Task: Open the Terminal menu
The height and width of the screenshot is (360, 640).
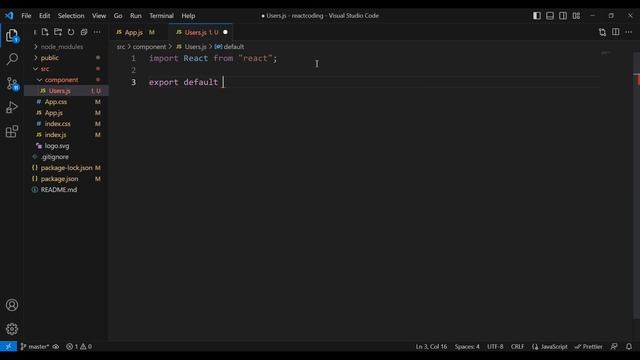Action: pos(161,16)
